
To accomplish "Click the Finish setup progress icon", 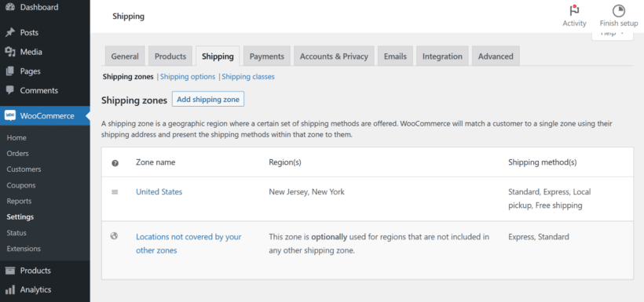I will click(x=619, y=11).
